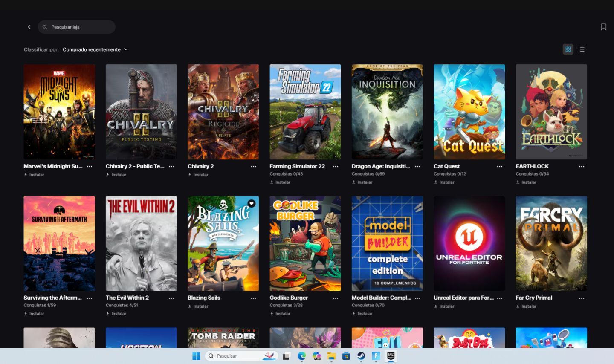Click the 'Pesquisar loja' search field
The image size is (614, 364).
pos(77,27)
